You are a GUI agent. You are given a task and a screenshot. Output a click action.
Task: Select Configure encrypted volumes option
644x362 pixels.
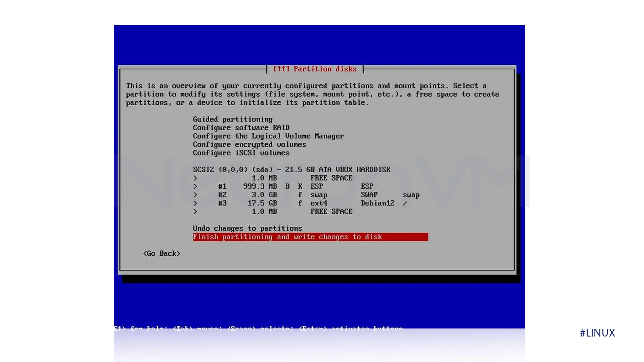[x=250, y=144]
